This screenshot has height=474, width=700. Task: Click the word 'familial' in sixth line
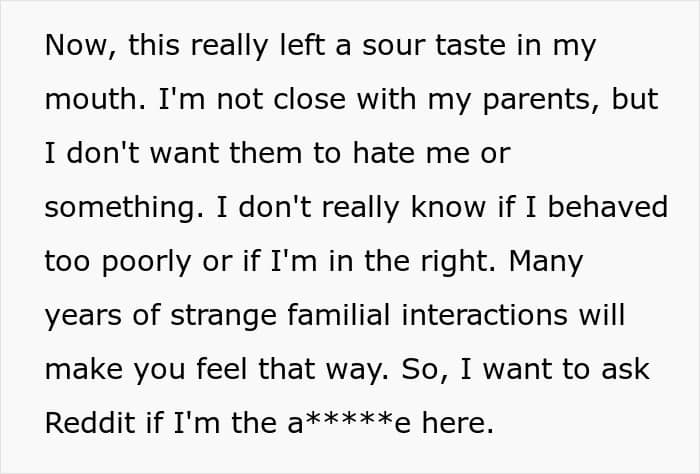point(339,315)
